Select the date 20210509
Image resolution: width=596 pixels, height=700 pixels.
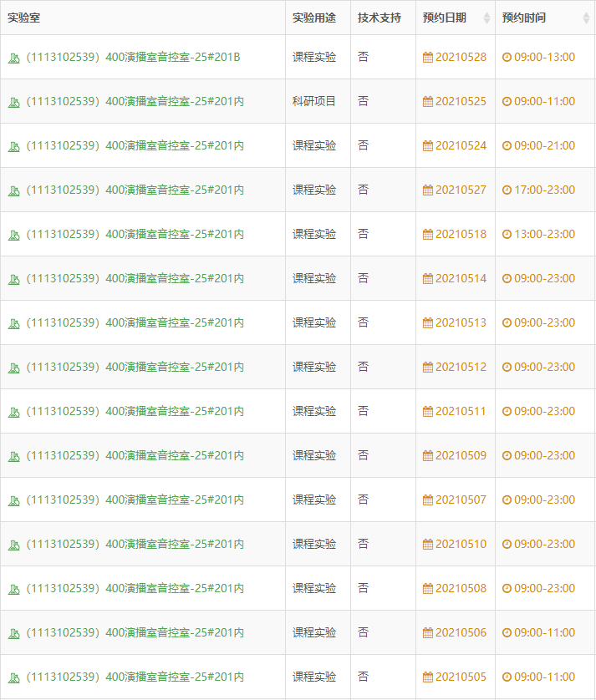[x=461, y=455]
